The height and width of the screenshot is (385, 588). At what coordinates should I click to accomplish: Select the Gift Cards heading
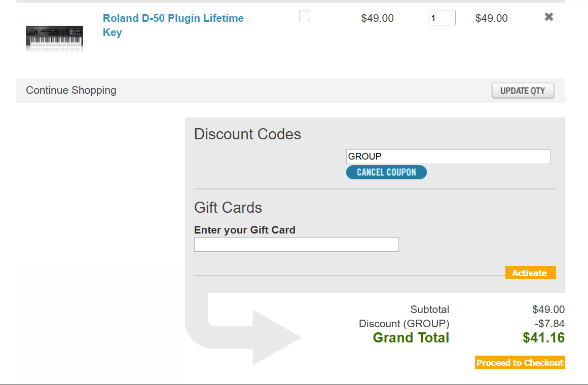pos(228,208)
